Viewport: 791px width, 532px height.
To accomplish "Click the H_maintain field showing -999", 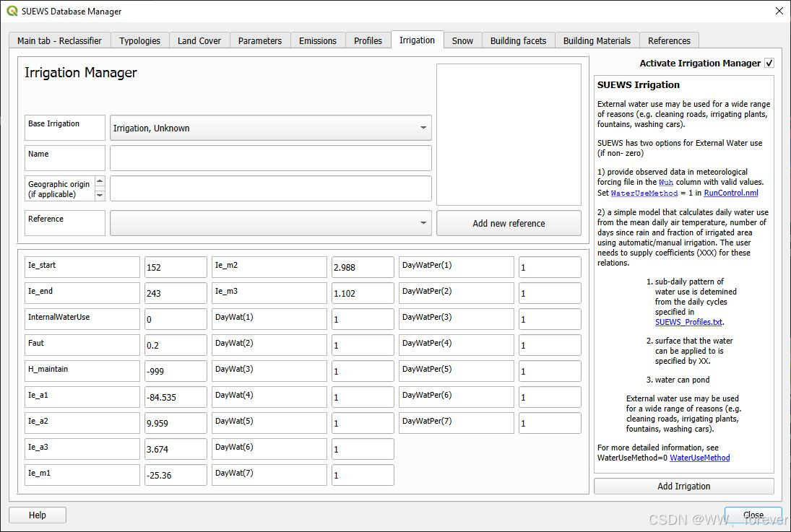I will tap(176, 371).
